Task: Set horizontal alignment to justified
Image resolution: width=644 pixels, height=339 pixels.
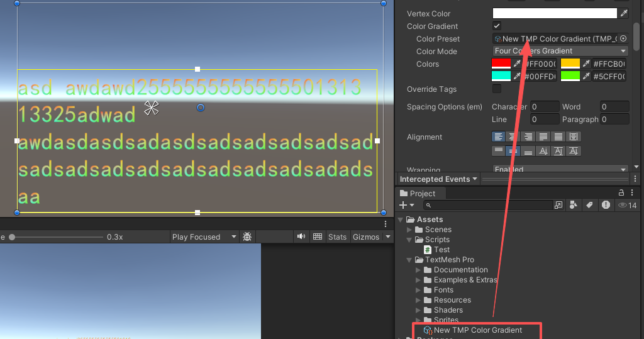Action: click(x=543, y=136)
